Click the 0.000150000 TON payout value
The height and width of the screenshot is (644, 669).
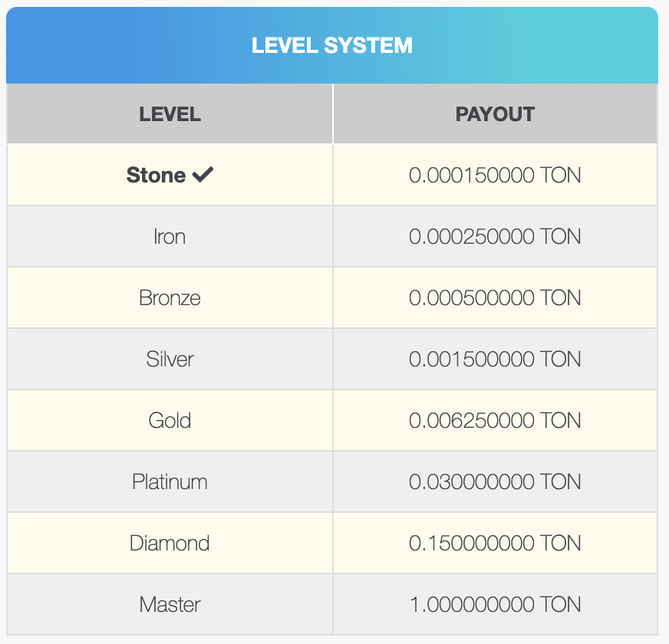coord(495,176)
